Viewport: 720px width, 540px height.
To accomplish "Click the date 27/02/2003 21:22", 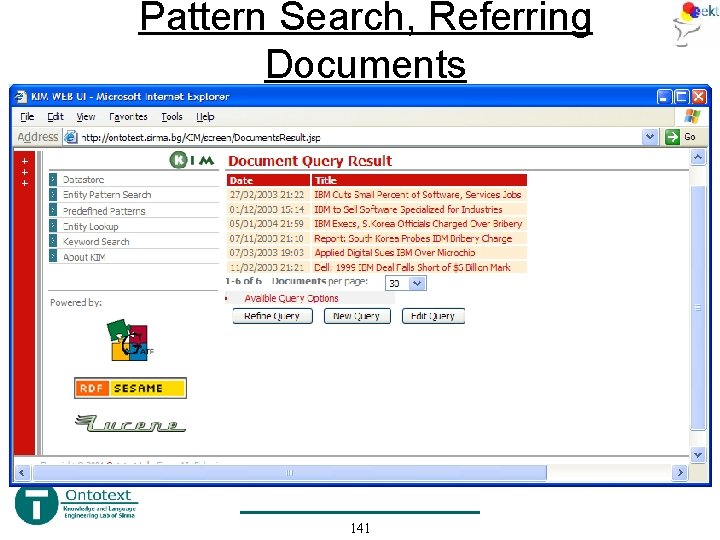I will [x=266, y=195].
